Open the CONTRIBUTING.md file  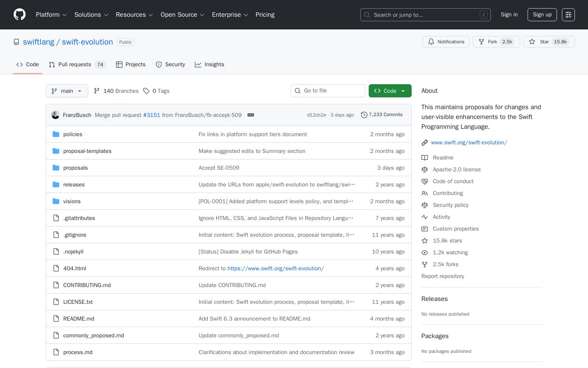coord(87,285)
